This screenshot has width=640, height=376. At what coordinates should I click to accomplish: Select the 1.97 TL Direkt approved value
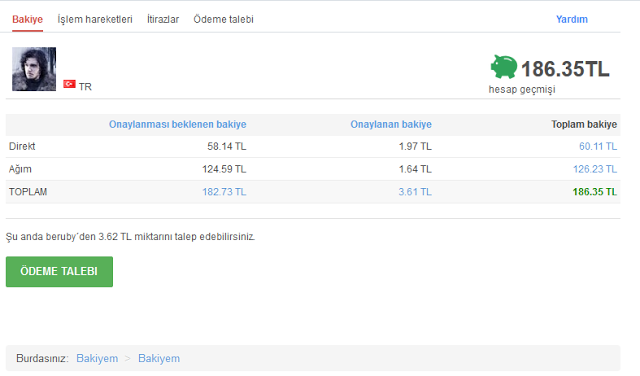415,146
